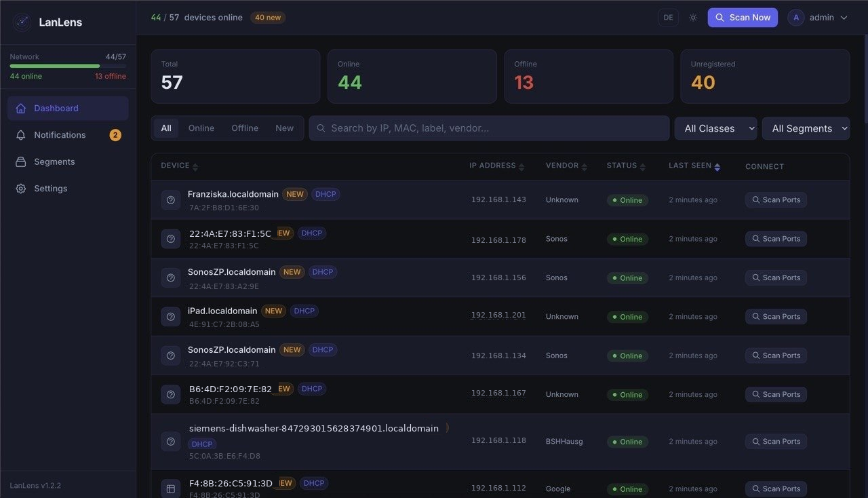Screen dimensions: 868x498
Task: Click the '13 offline' sidebar label
Action: pos(111,77)
